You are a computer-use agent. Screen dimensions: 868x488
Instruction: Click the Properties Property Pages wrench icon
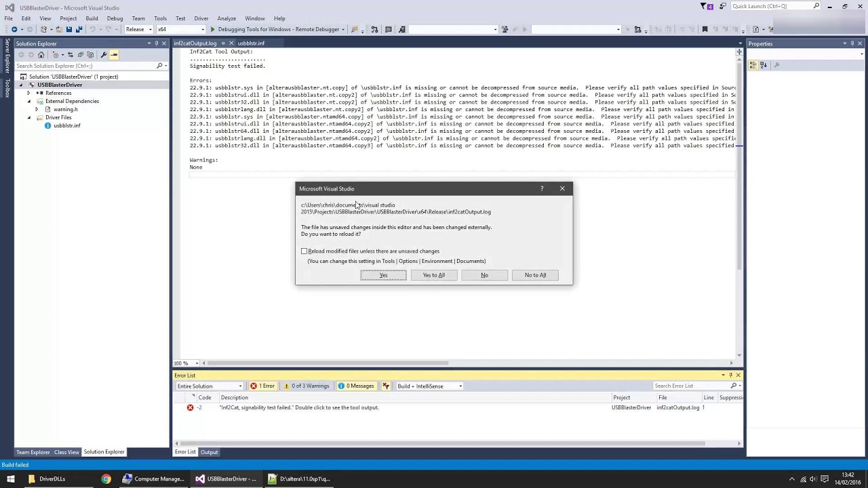776,66
